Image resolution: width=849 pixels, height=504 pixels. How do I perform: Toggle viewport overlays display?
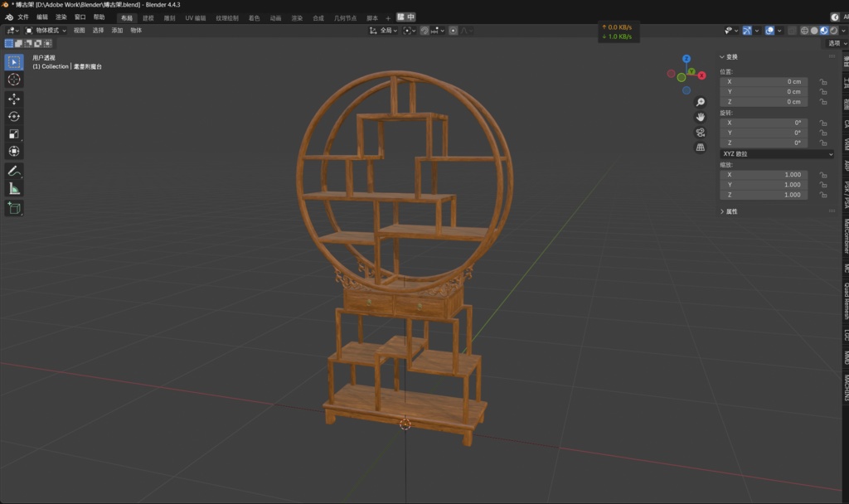click(770, 31)
